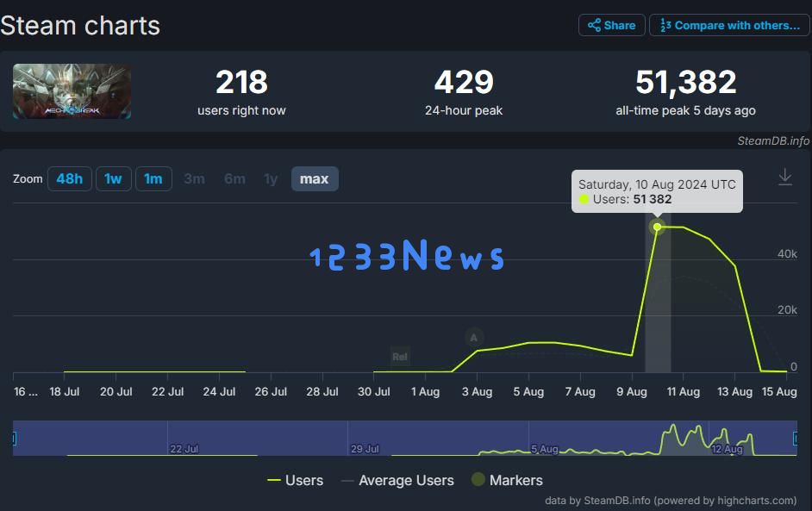The image size is (812, 511).
Task: Toggle Average Users series in legend
Action: click(x=397, y=481)
